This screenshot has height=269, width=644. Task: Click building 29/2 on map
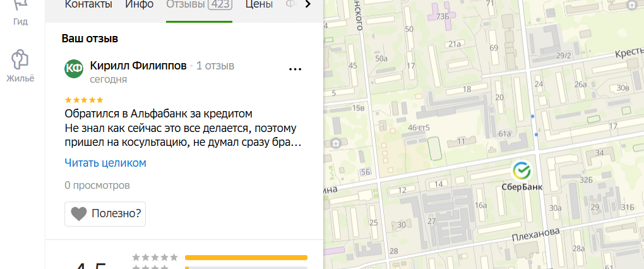(563, 56)
